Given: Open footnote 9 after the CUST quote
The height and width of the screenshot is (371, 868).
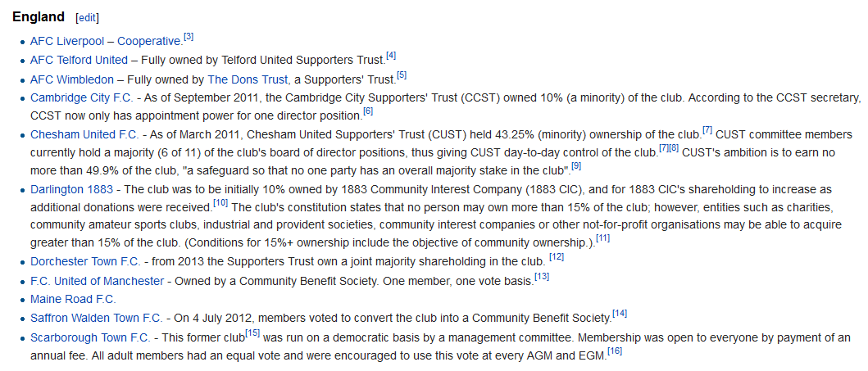Looking at the screenshot, I should point(575,166).
